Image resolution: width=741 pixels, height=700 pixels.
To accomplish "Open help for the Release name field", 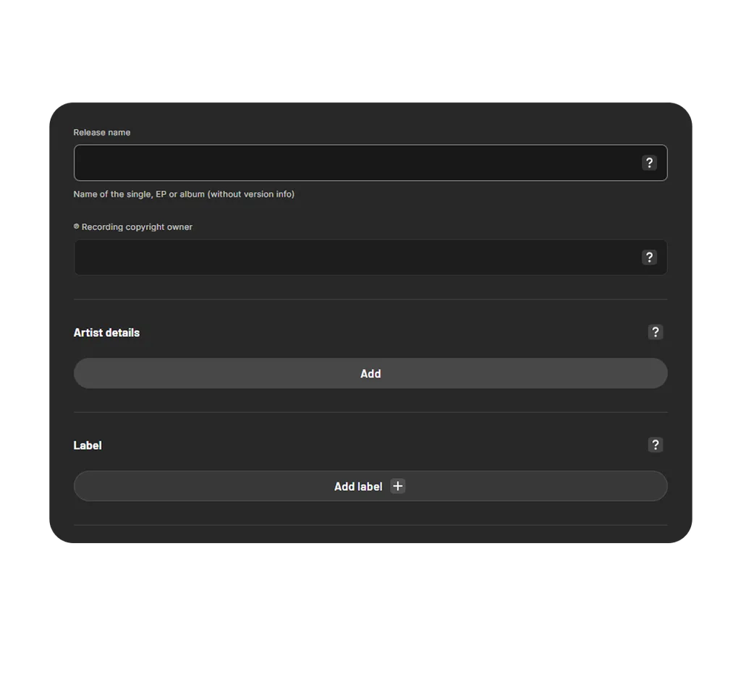I will pyautogui.click(x=649, y=163).
